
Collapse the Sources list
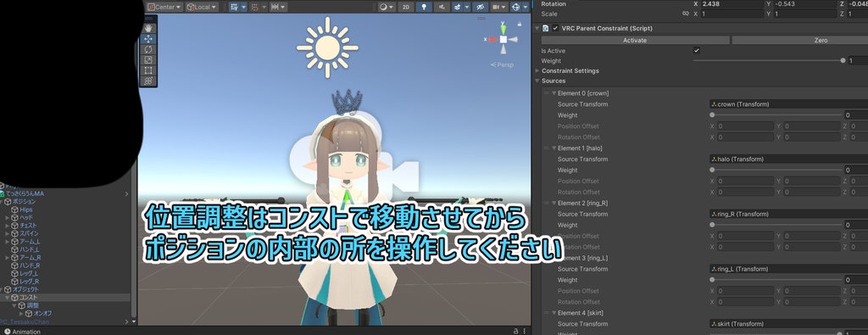537,81
